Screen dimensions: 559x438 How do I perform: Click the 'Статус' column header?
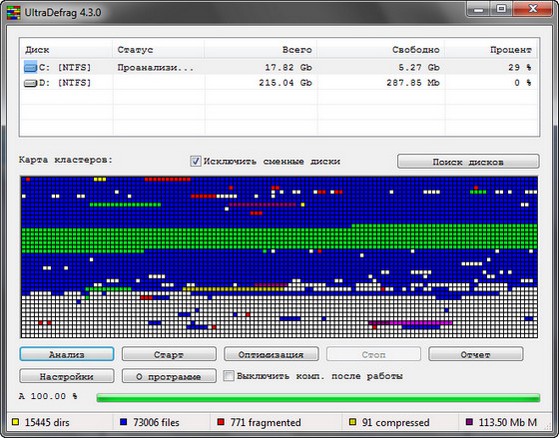[x=159, y=50]
